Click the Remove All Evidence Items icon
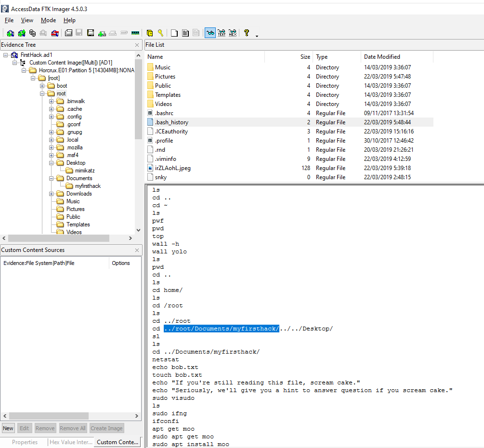This screenshot has height=448, width=484. 55,33
